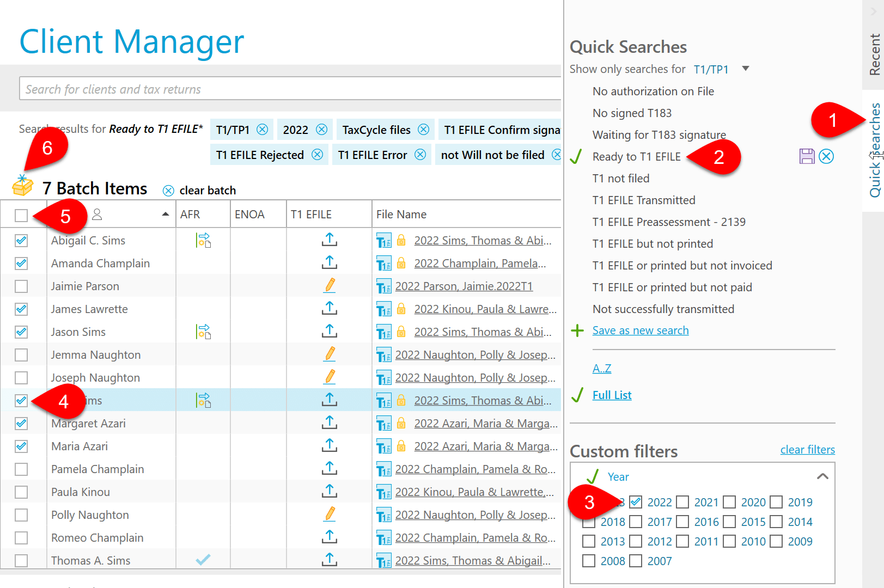
Task: Toggle the select-all checkbox in table header
Action: 21,216
